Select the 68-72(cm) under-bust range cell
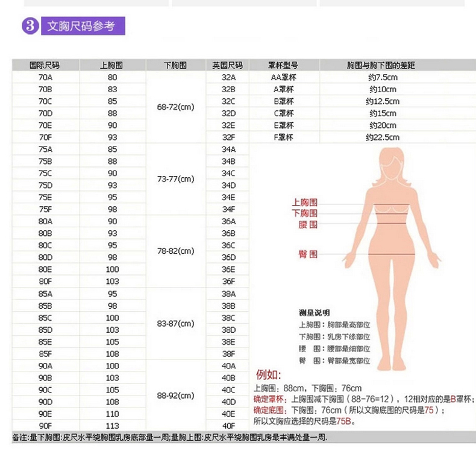 coord(175,107)
